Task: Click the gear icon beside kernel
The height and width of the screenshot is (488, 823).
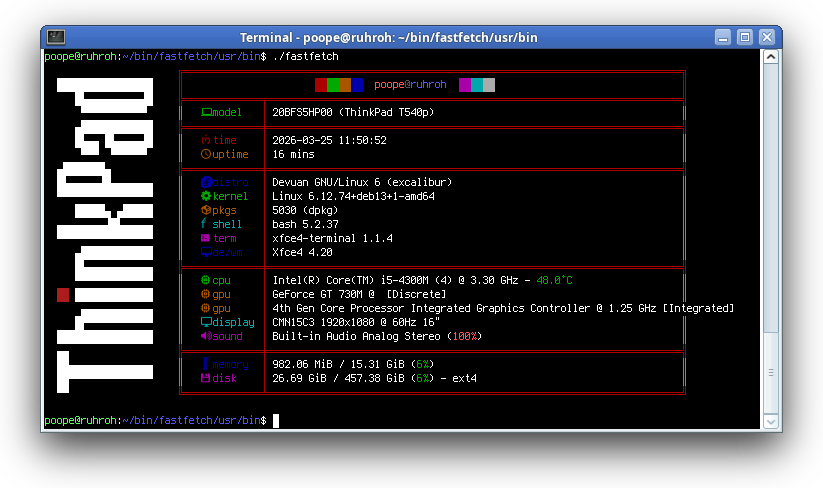Action: coord(206,196)
